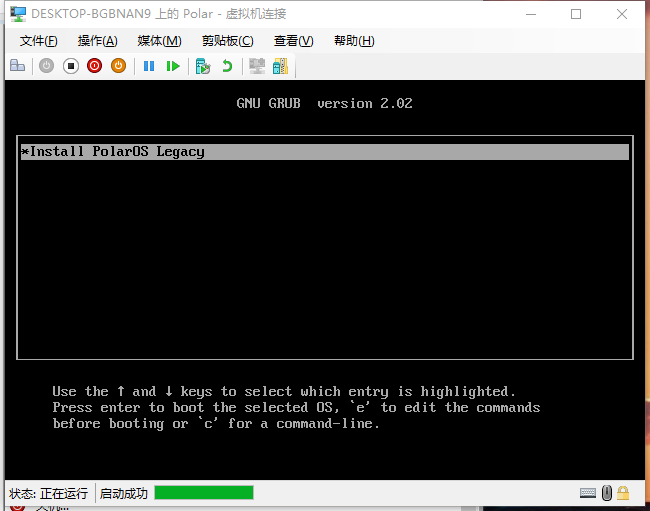Create a checkpoint using the toolbar icon

point(203,66)
